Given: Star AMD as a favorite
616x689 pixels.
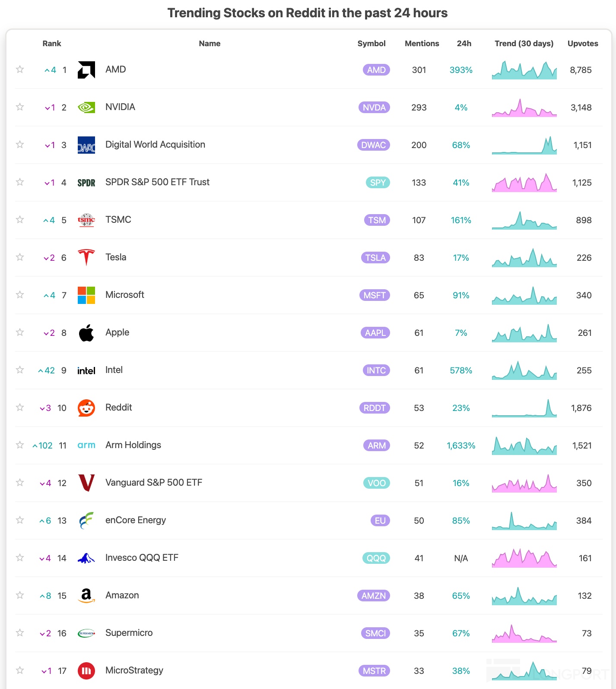Looking at the screenshot, I should pyautogui.click(x=20, y=70).
